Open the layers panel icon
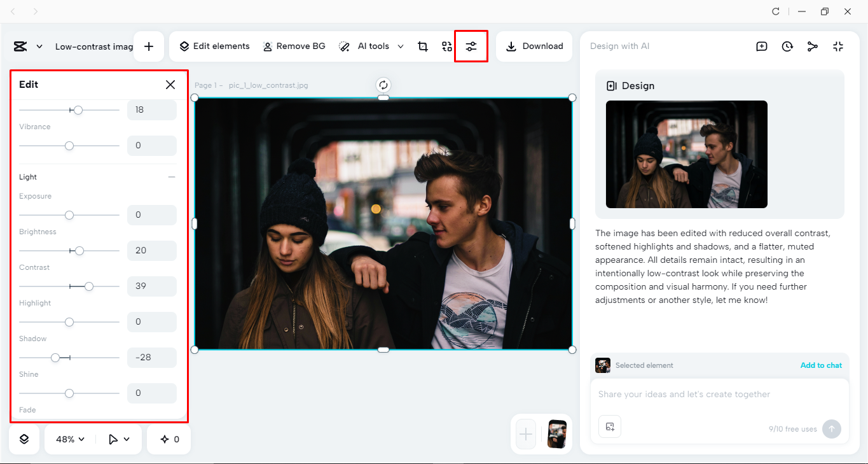 [x=24, y=439]
